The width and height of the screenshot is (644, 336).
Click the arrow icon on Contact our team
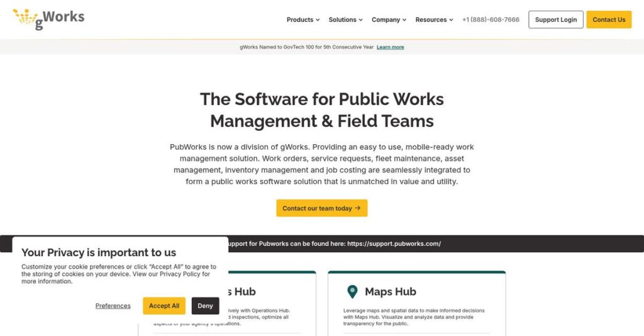pyautogui.click(x=358, y=208)
